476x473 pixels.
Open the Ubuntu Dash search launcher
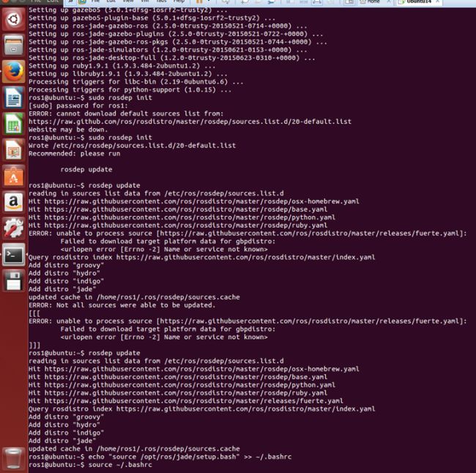(13, 20)
